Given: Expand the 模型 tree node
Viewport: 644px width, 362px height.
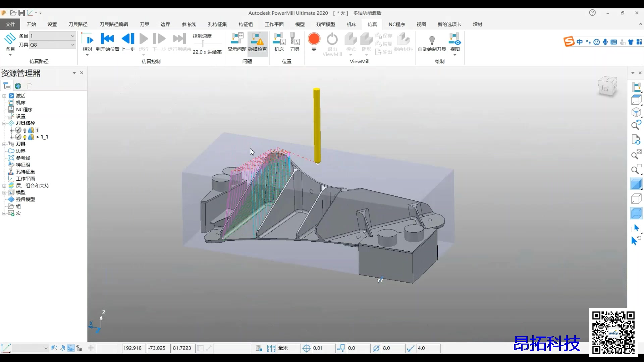Looking at the screenshot, I should click(x=4, y=192).
